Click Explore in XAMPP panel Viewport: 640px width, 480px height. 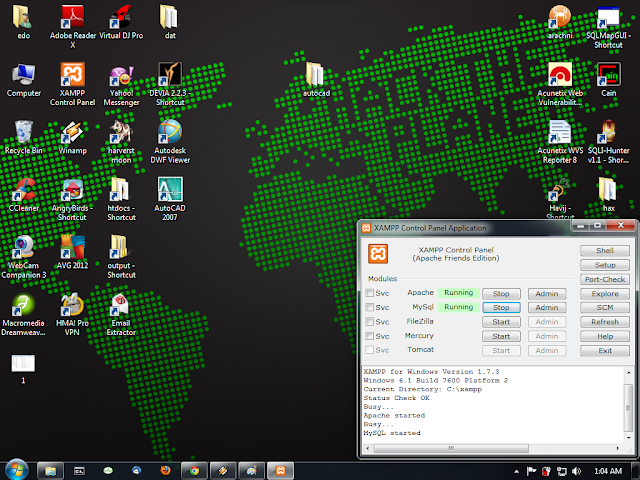point(605,293)
